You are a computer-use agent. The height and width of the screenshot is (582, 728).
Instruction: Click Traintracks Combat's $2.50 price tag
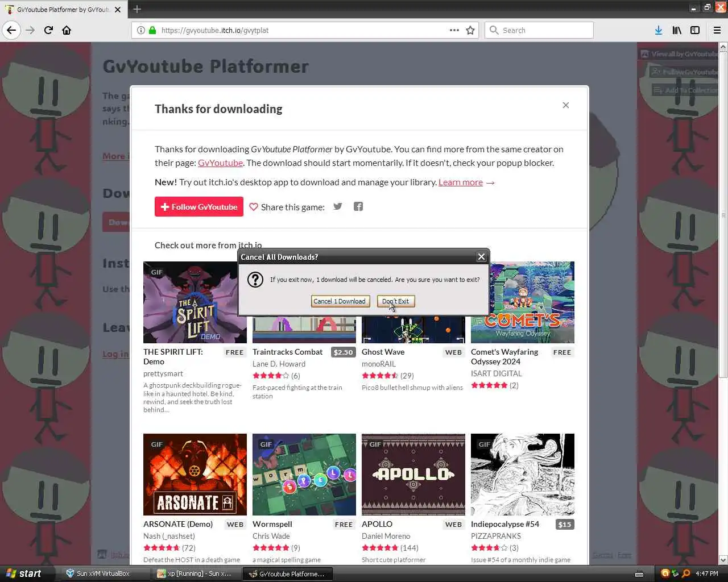point(344,352)
